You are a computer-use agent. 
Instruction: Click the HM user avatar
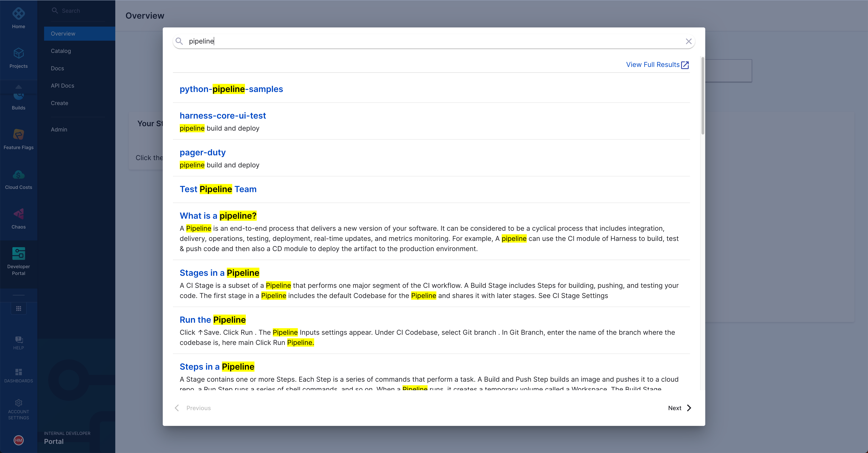tap(18, 440)
